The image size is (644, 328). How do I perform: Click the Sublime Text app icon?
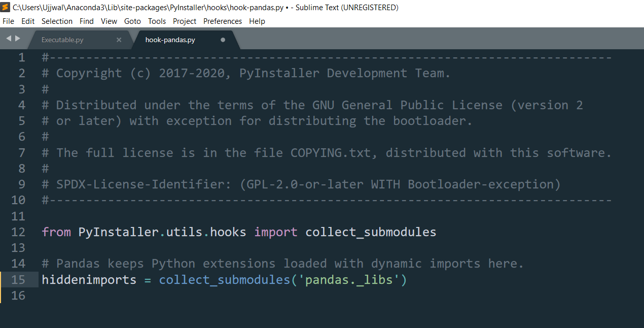tap(6, 7)
